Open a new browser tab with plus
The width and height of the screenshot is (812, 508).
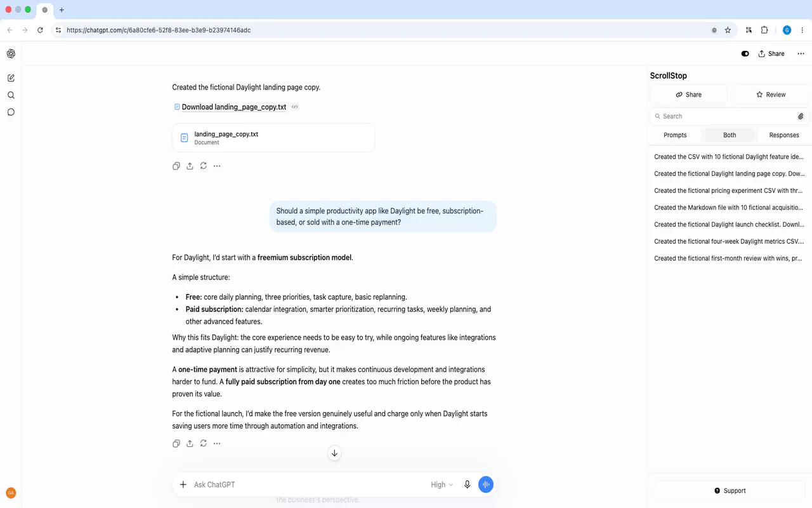coord(62,10)
